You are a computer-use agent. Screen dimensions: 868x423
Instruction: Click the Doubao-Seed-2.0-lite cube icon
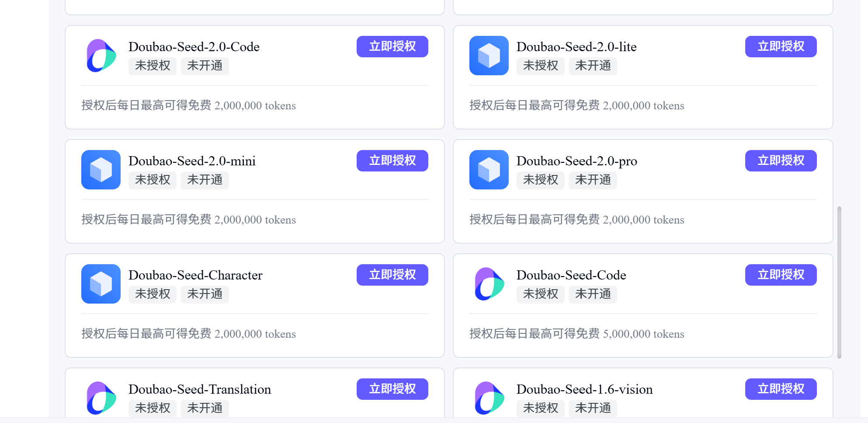(489, 56)
